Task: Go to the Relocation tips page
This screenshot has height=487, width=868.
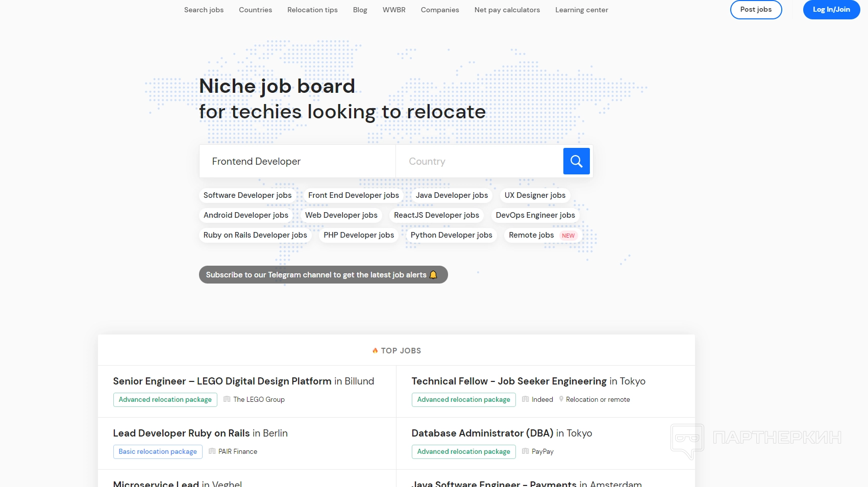Action: [312, 10]
